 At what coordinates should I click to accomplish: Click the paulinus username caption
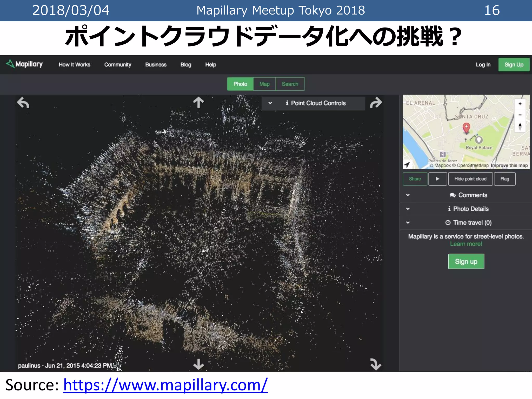click(x=29, y=365)
